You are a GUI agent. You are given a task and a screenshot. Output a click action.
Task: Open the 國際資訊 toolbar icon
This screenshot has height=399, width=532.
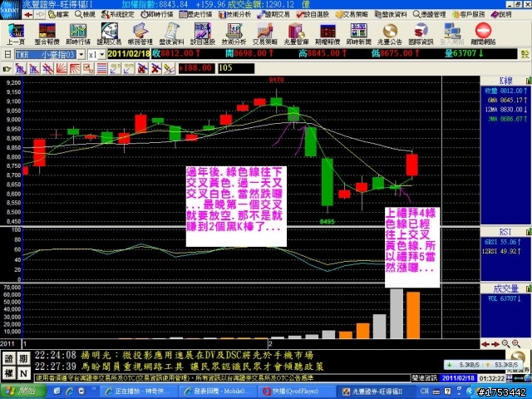click(421, 34)
